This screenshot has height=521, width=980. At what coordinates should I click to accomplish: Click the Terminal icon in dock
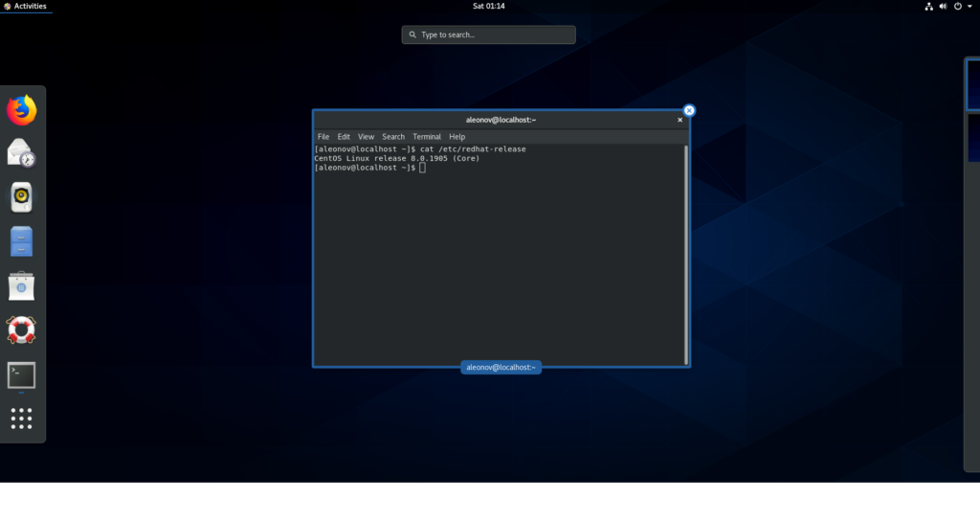tap(21, 375)
